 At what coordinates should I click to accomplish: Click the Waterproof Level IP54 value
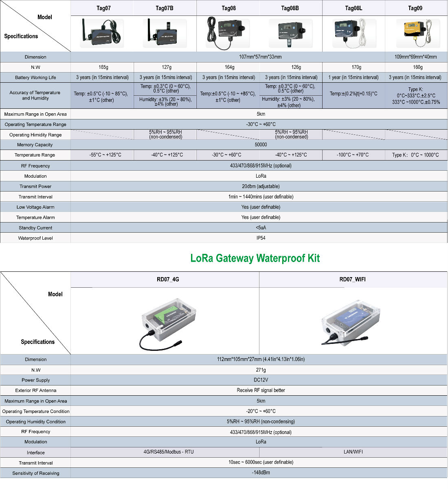(x=261, y=238)
